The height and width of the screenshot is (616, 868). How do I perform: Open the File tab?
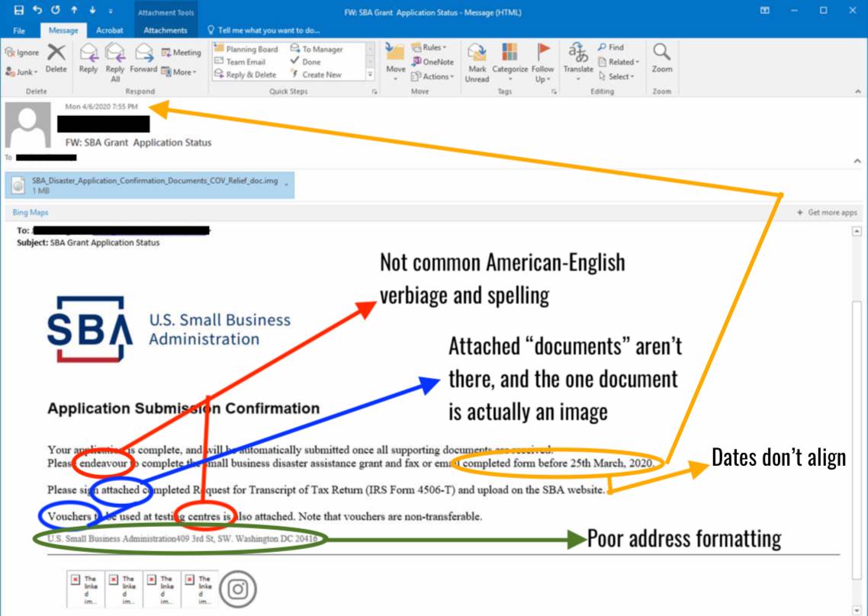pyautogui.click(x=19, y=30)
